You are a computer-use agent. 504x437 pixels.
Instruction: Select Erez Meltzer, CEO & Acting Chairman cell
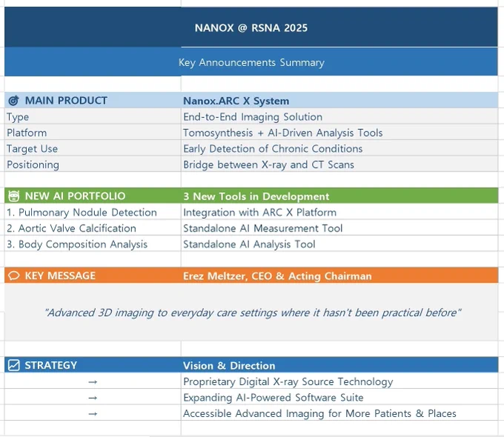(x=339, y=276)
